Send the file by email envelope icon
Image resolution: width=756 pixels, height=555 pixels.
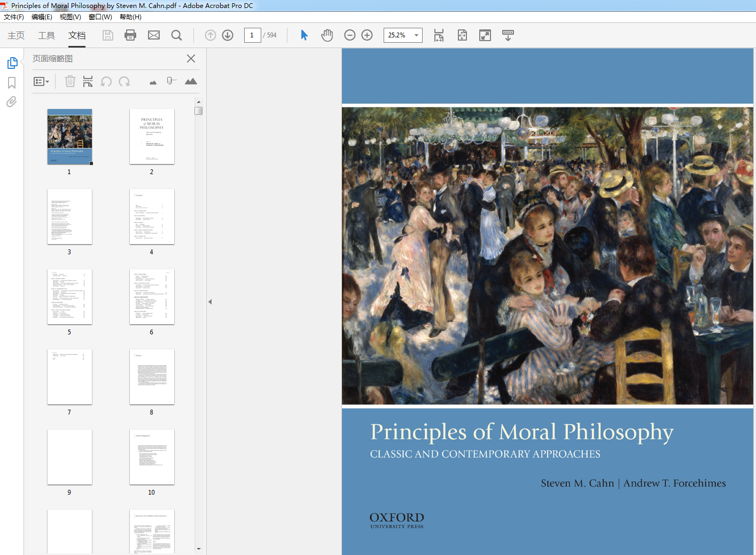pyautogui.click(x=154, y=35)
